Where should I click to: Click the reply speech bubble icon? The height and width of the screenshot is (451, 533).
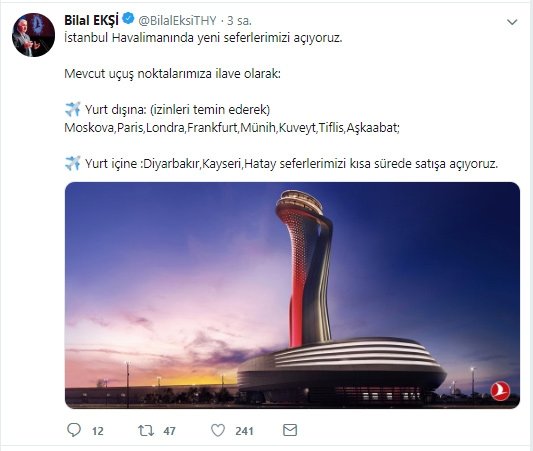pos(74,430)
